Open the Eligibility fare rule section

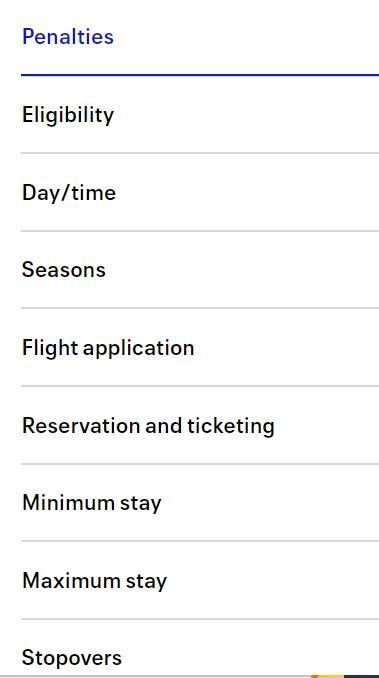pos(200,115)
